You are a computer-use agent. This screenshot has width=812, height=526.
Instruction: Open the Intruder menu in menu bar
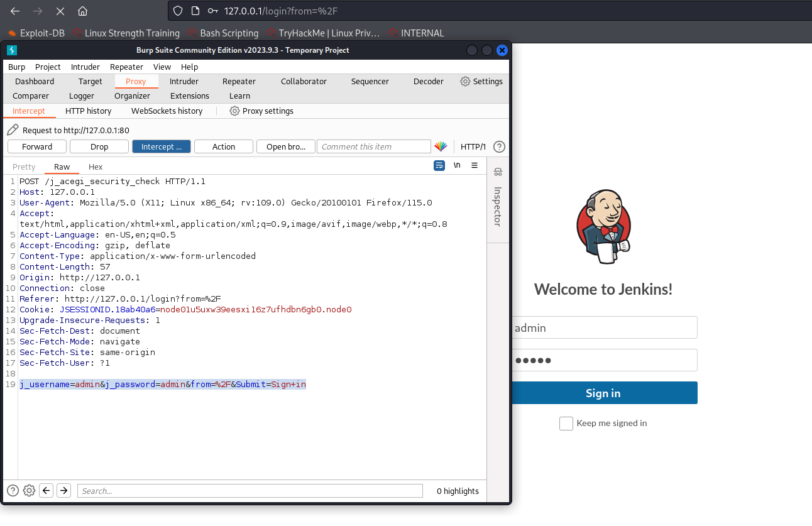[85, 67]
